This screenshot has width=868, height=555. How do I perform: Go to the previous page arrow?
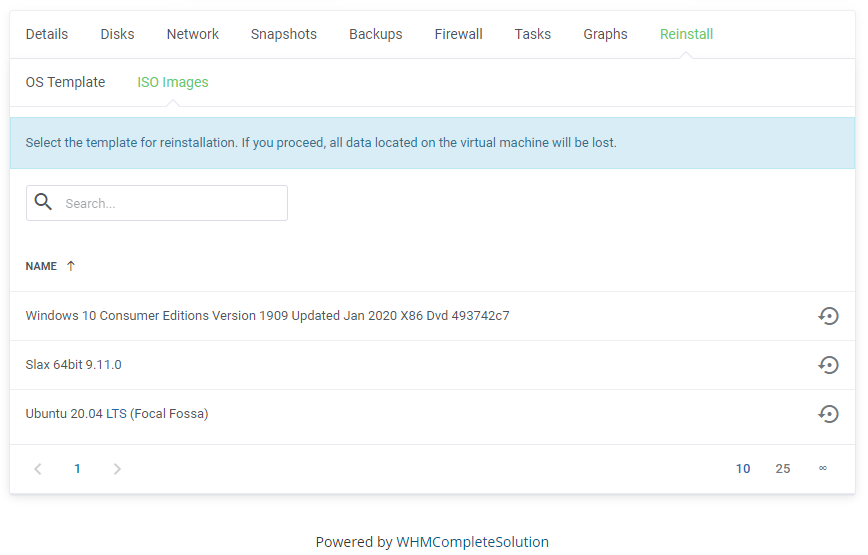[38, 469]
